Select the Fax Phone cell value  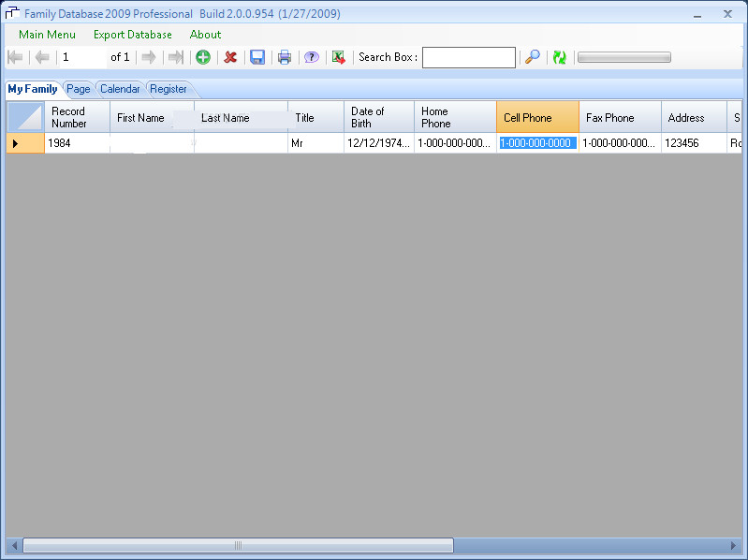pos(620,143)
